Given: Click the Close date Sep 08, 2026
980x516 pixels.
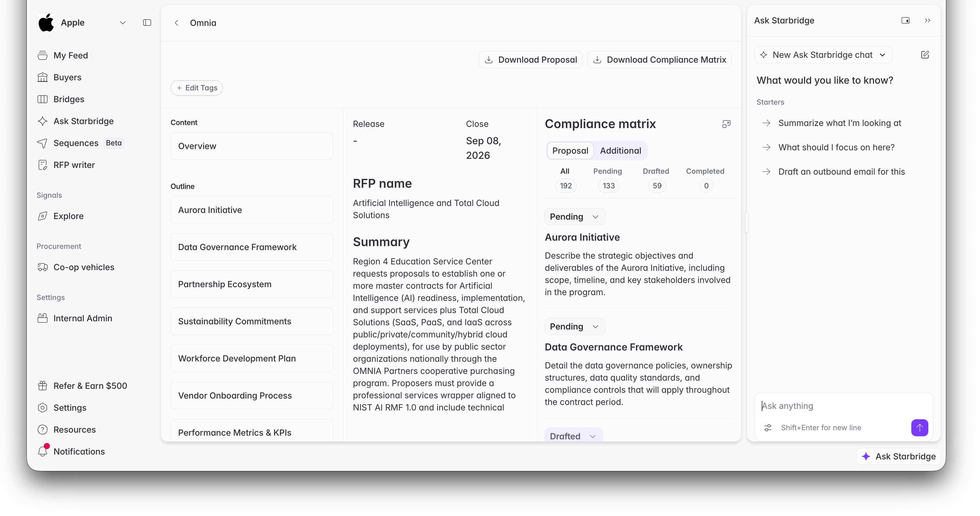Looking at the screenshot, I should [484, 148].
